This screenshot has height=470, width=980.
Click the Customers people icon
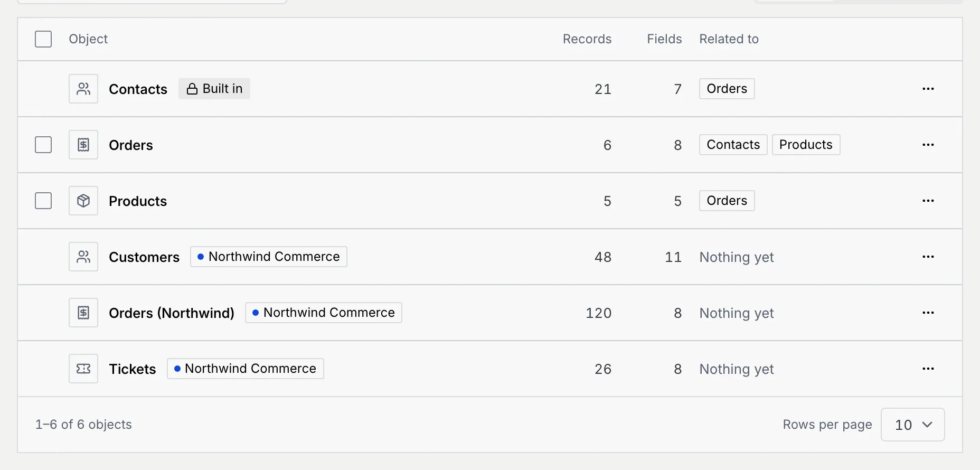(x=83, y=257)
